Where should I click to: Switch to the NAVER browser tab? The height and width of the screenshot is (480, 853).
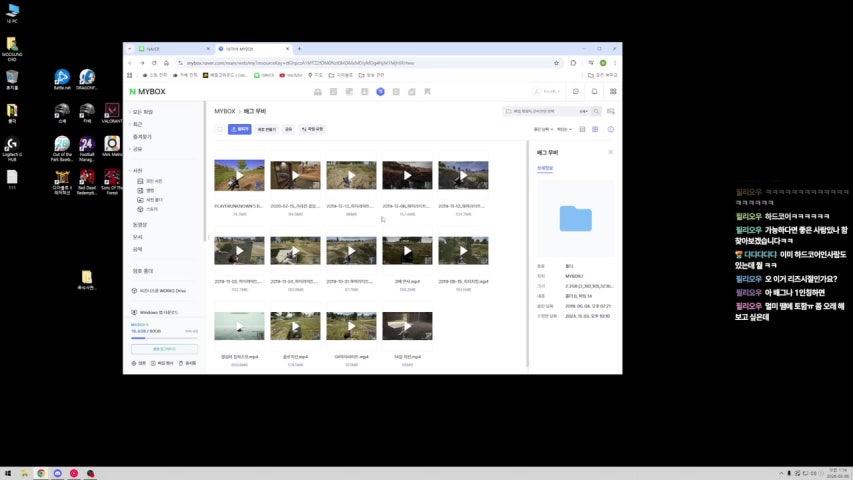tap(165, 48)
